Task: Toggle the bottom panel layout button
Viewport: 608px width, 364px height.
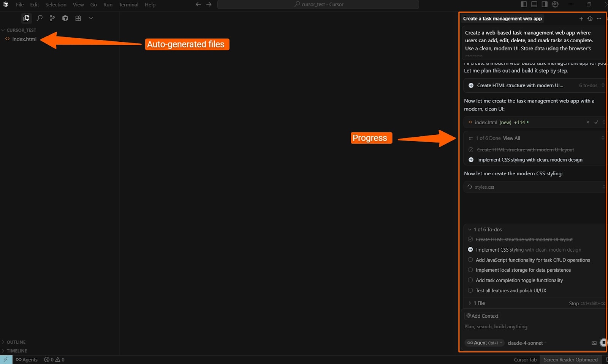Action: (x=534, y=4)
